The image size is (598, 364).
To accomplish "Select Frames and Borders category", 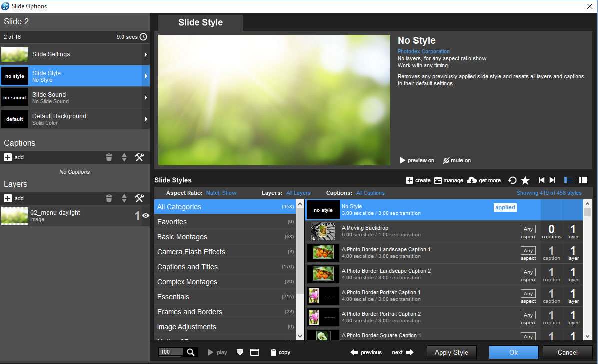I will click(225, 312).
